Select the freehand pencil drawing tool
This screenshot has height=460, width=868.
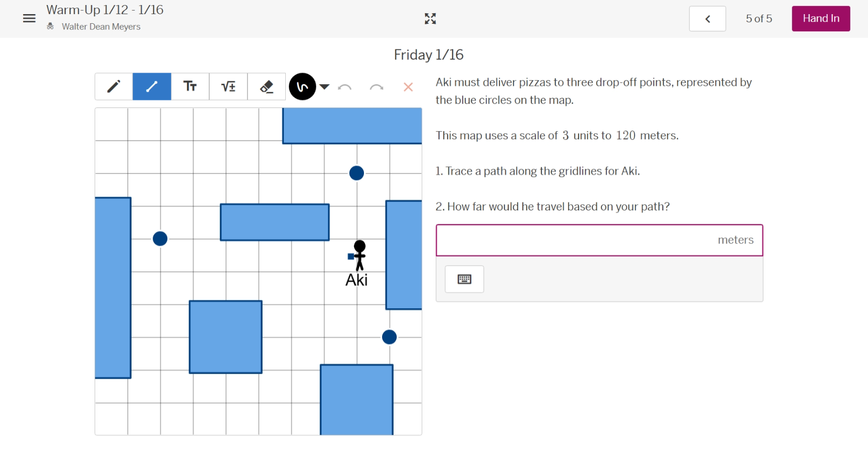[114, 87]
